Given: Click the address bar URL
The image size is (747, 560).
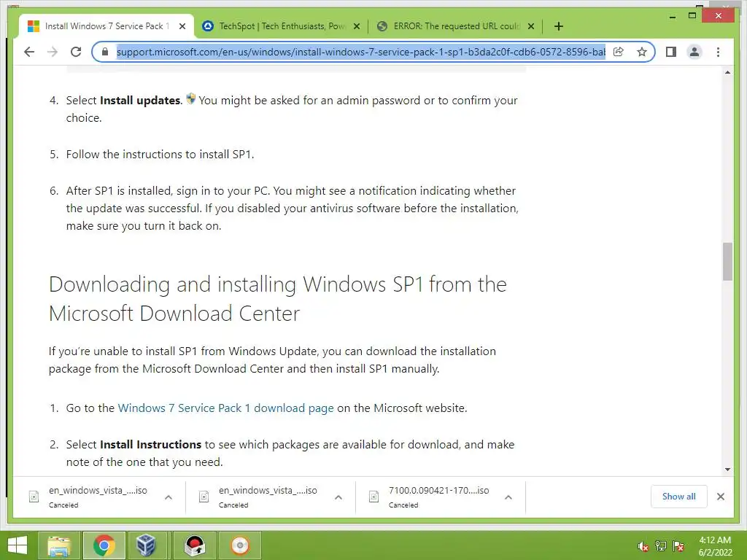Looking at the screenshot, I should 360,52.
